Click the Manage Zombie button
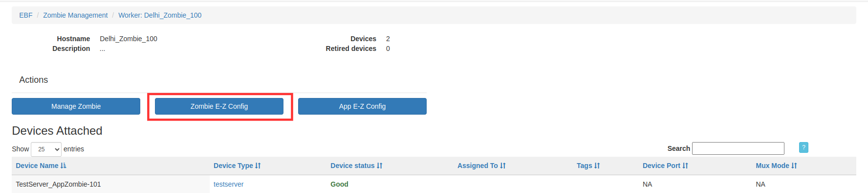Viewport: 868px width, 193px height. click(x=76, y=106)
